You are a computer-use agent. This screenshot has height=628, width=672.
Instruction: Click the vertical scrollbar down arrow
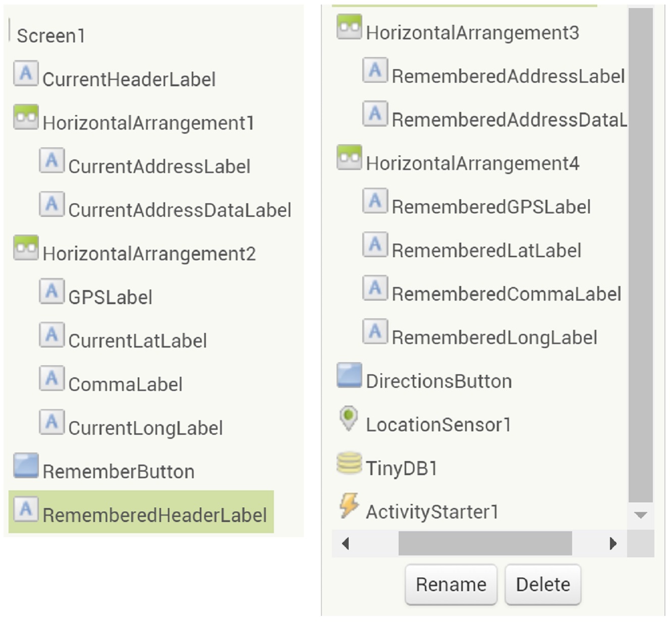(641, 515)
